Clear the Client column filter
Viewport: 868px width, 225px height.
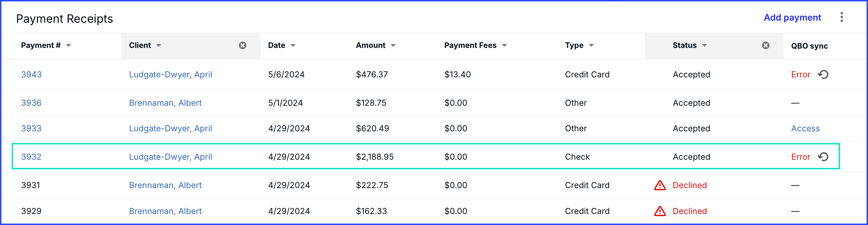tap(243, 45)
